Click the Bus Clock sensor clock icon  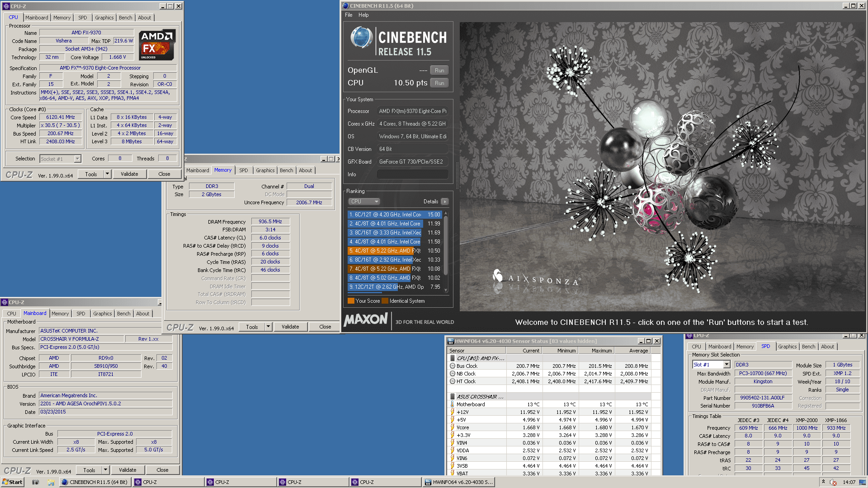click(x=453, y=366)
